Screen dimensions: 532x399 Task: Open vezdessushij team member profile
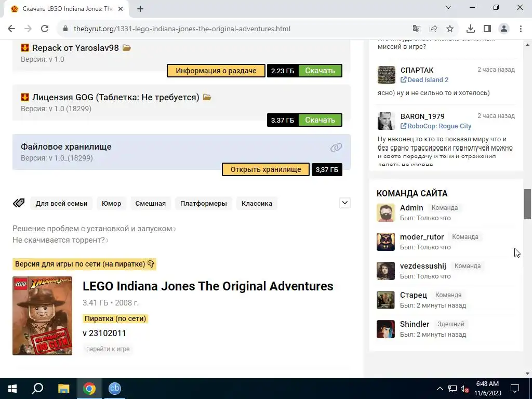423,266
